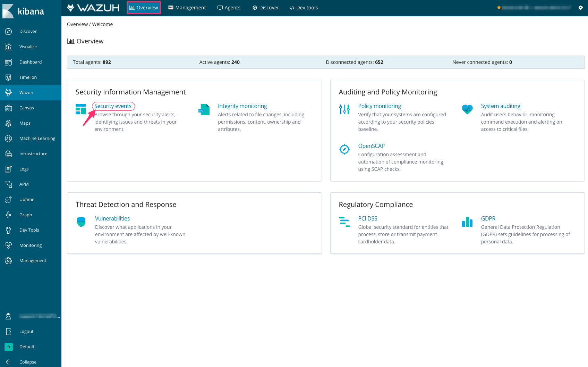Open Maps via its sidebar icon
588x367 pixels.
pos(8,123)
